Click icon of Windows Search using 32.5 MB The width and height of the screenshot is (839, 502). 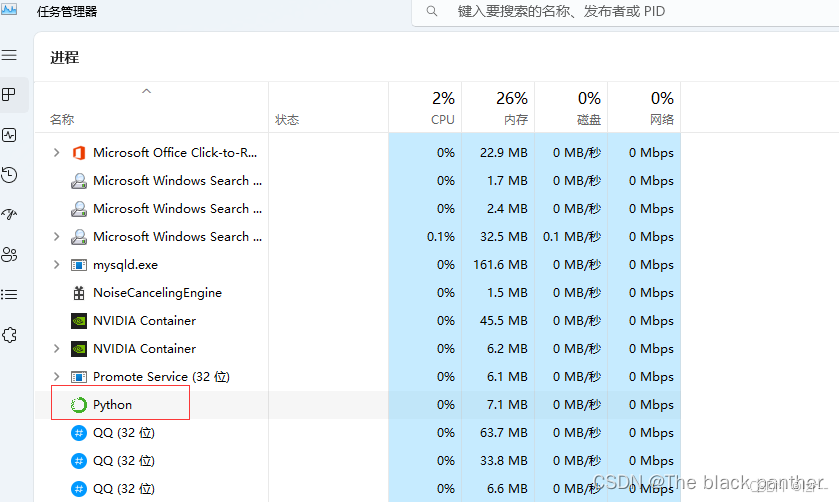click(79, 237)
